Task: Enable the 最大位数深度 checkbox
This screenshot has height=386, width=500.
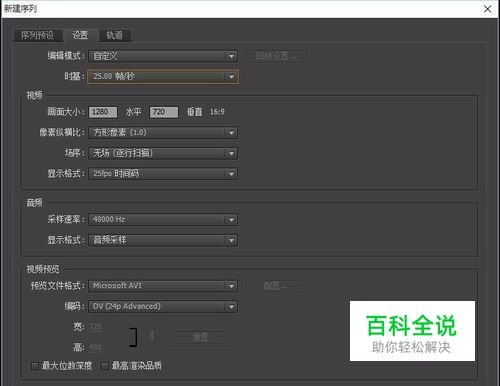Action: [35, 366]
